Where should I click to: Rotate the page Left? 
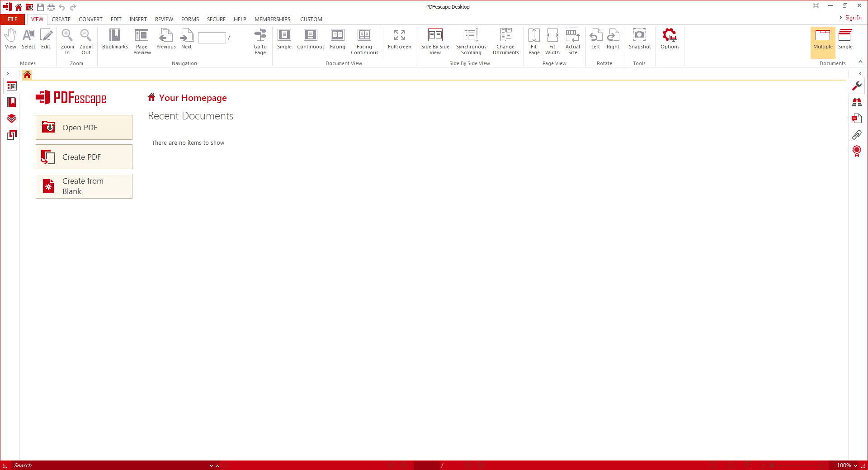595,39
